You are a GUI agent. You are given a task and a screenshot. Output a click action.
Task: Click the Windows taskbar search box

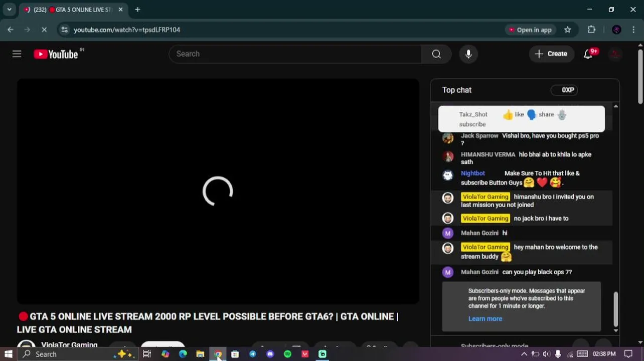pos(77,354)
